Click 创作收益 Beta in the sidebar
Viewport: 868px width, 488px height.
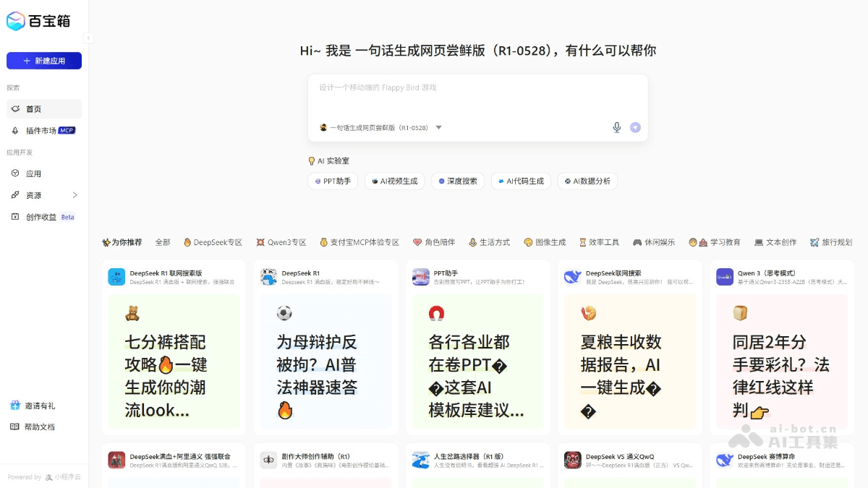(40, 216)
